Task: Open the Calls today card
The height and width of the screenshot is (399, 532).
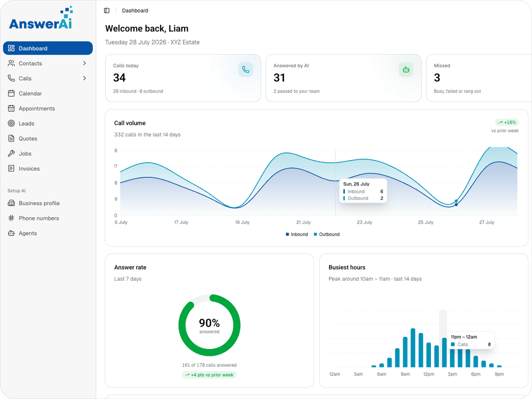Action: click(x=183, y=78)
